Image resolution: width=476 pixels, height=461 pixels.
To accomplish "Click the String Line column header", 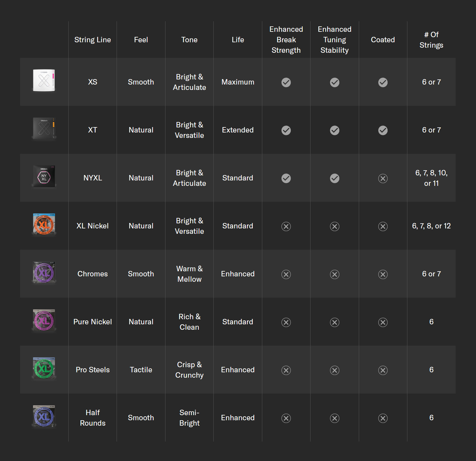I will [x=93, y=40].
